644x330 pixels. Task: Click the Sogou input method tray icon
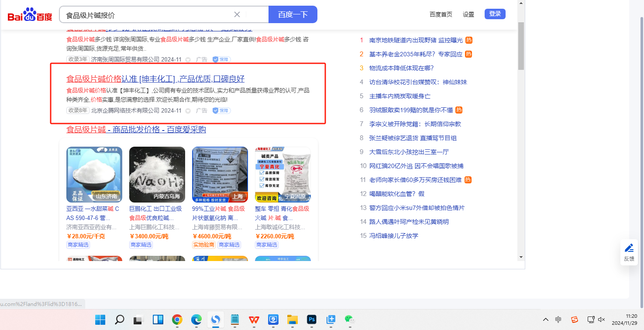(x=575, y=320)
